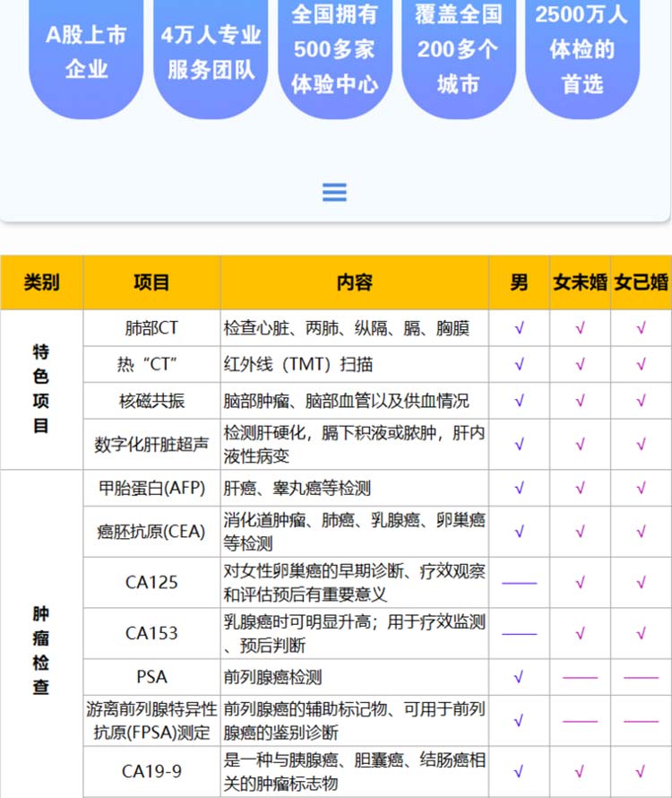Viewport: 672px width, 798px height.
Task: Select the 特色项目 category cell
Action: [x=41, y=388]
